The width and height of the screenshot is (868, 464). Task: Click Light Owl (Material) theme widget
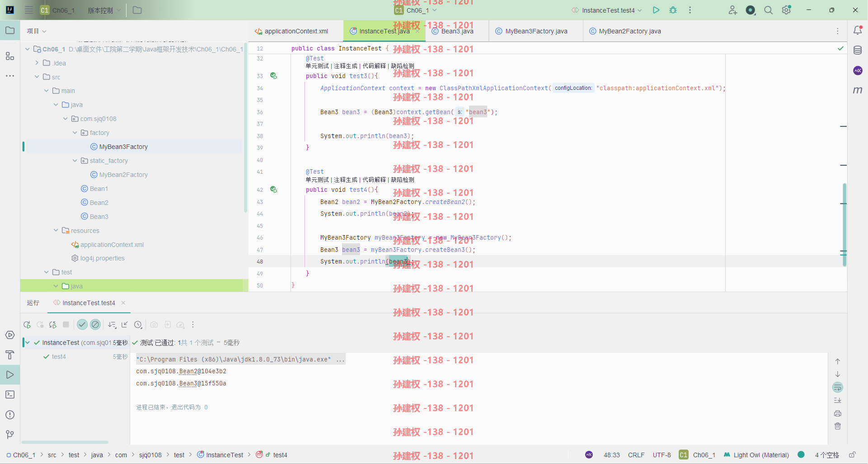tap(756, 455)
